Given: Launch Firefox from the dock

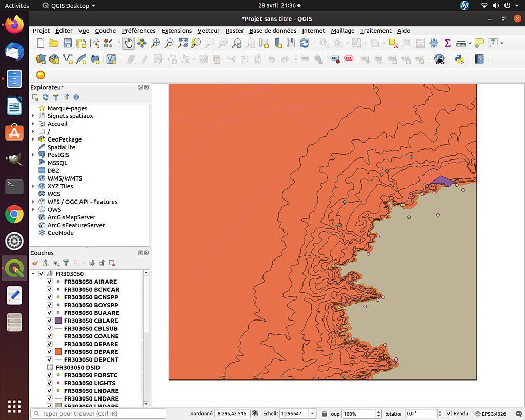Looking at the screenshot, I should (x=14, y=25).
